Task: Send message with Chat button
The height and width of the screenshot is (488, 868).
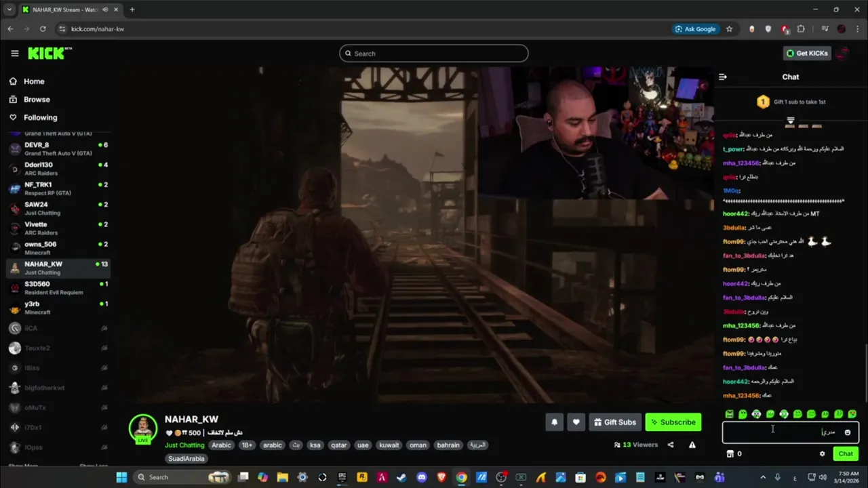Action: (x=846, y=454)
